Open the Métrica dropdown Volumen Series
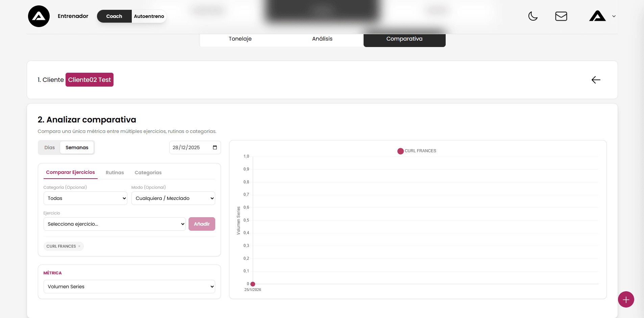Viewport: 644px width, 318px height. point(129,287)
